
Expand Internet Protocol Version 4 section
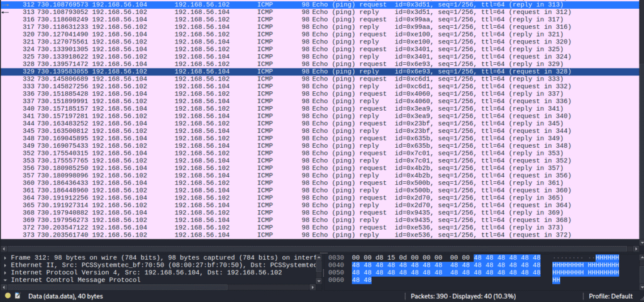pyautogui.click(x=6, y=272)
